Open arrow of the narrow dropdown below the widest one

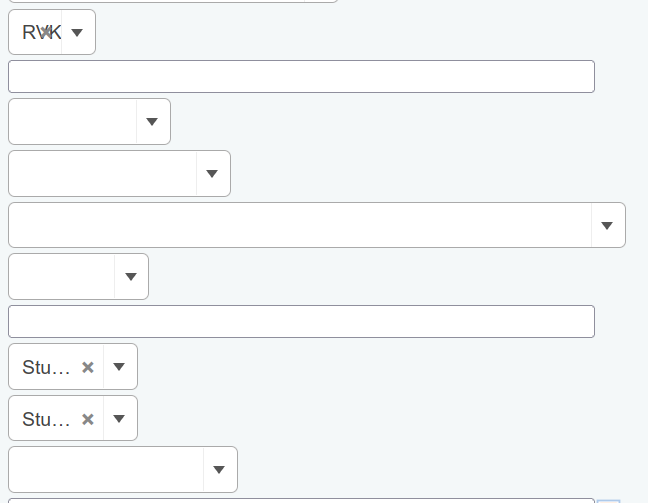pos(130,277)
